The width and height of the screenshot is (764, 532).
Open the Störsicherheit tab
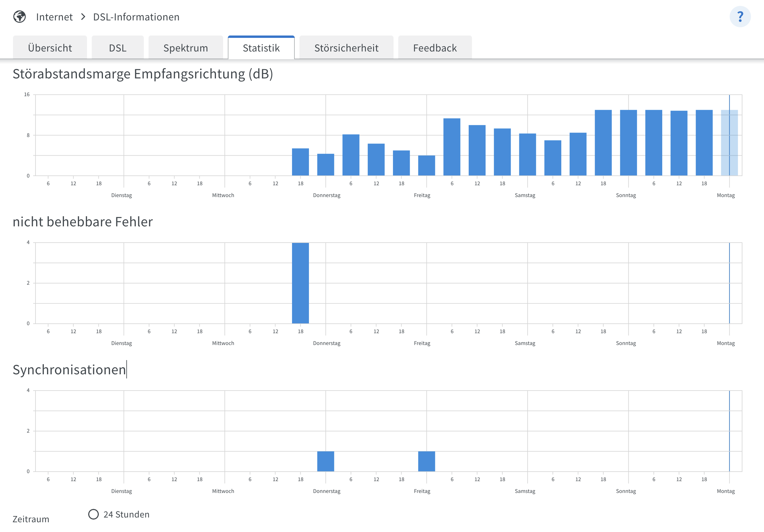click(x=346, y=48)
